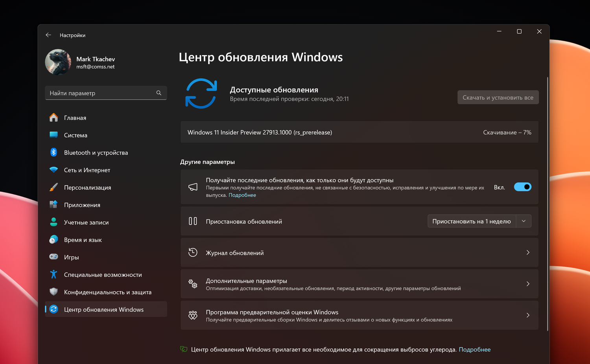
Task: Open Bluetooth и устройства settings icon
Action: (x=53, y=152)
